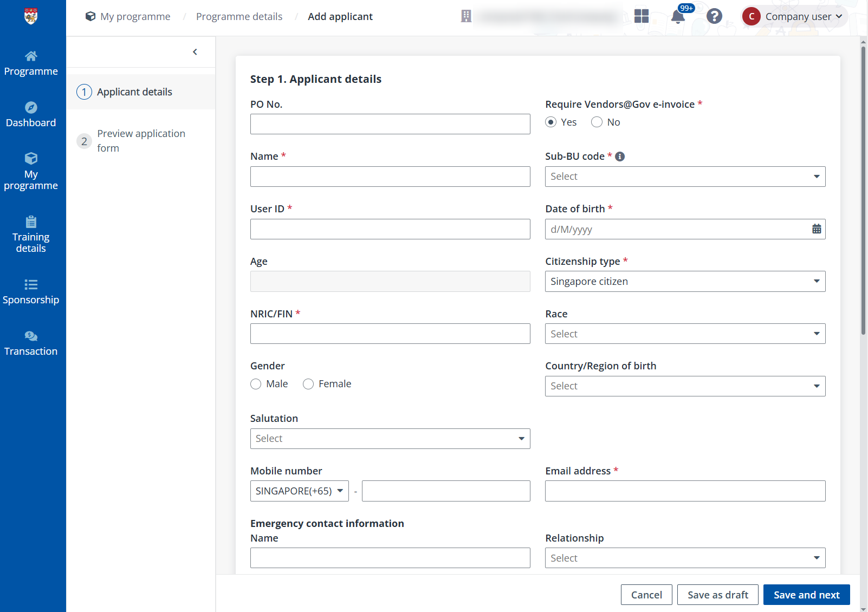Select Female as the gender
868x612 pixels.
(x=308, y=383)
